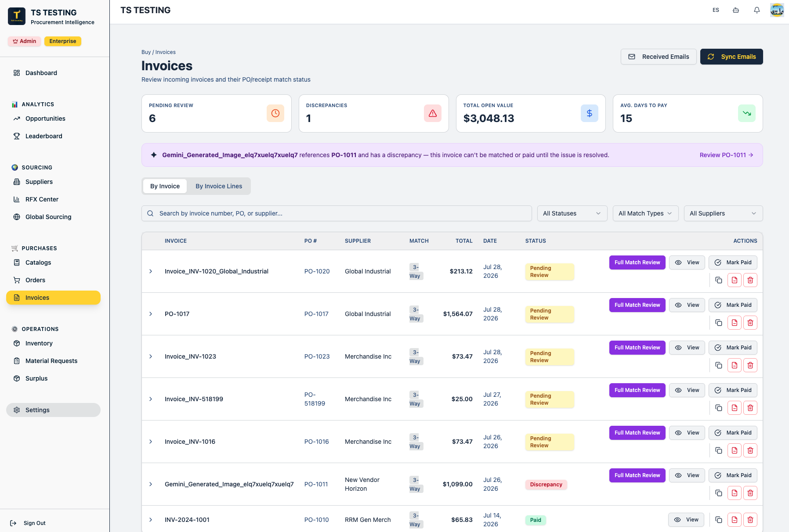The width and height of the screenshot is (789, 532).
Task: View the INV-2024-1001 invoice
Action: click(x=686, y=520)
